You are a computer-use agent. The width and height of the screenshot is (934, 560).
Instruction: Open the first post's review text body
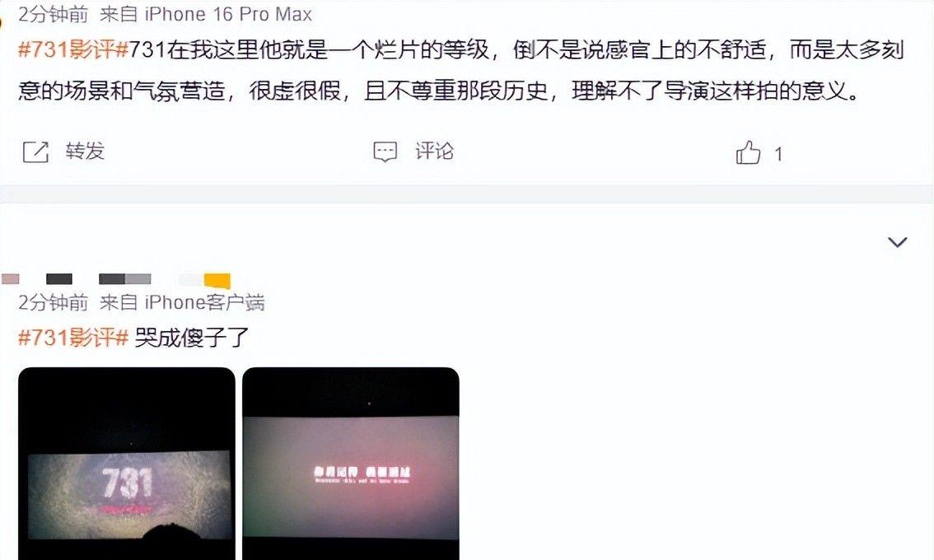(461, 70)
